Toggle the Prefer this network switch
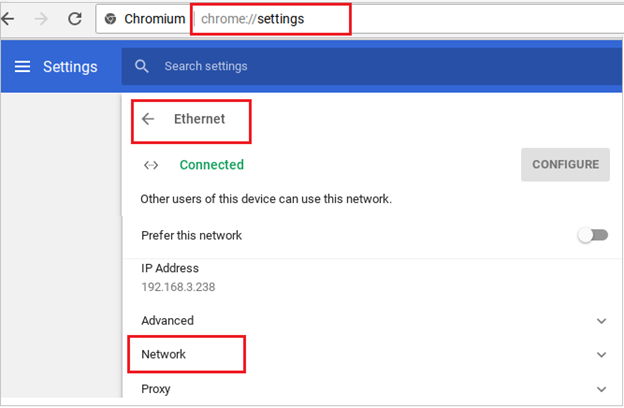This screenshot has height=408, width=624. pos(593,235)
